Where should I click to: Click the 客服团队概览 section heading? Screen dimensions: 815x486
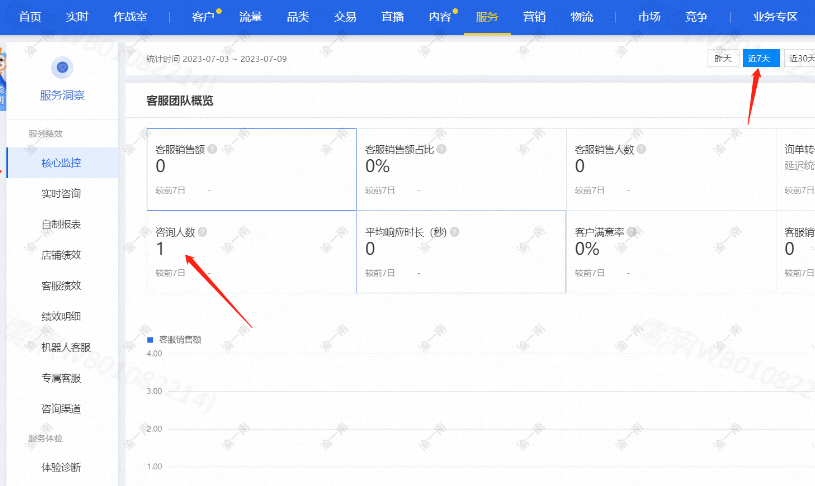pos(180,101)
